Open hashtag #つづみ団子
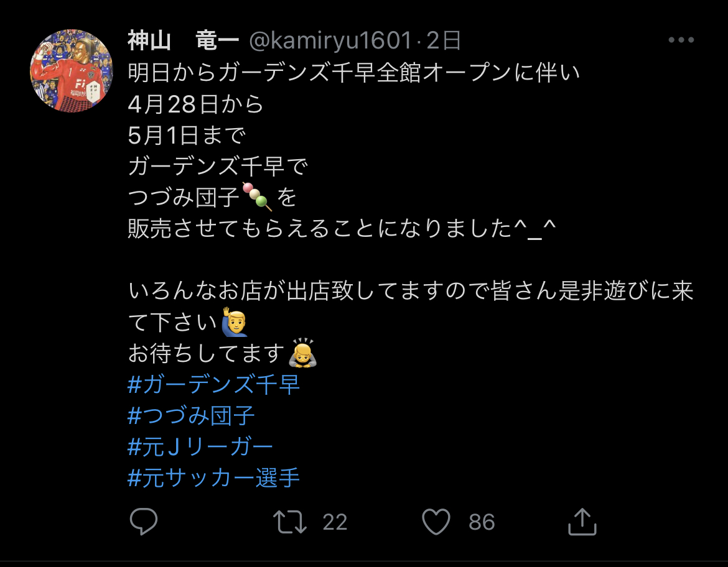Image resolution: width=728 pixels, height=567 pixels. pos(191,416)
